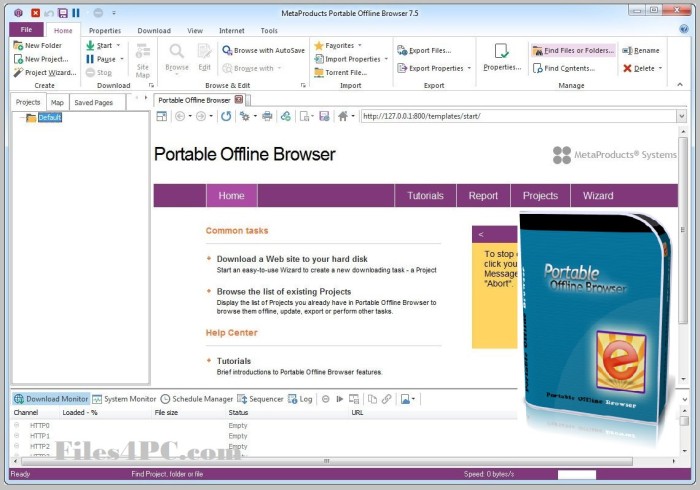Open the URL address bar dropdown
Viewport: 700px width, 490px height.
tap(681, 116)
